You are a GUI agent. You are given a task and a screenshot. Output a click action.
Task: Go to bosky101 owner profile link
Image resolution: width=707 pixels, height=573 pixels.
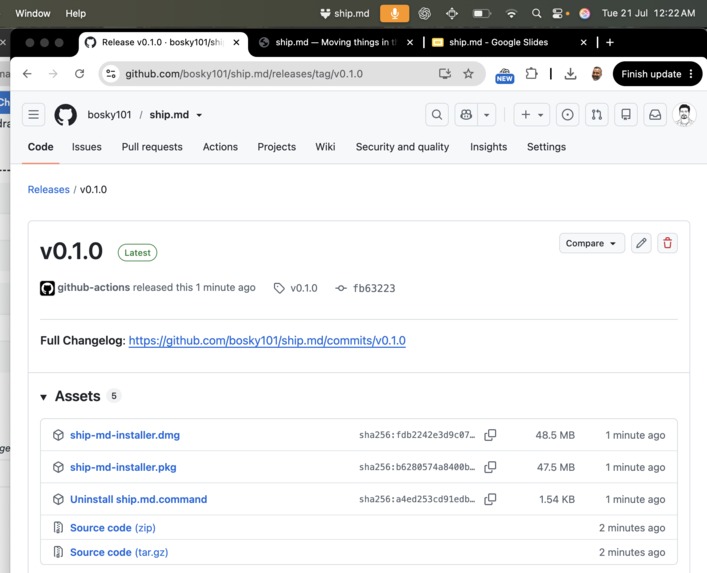pyautogui.click(x=109, y=115)
